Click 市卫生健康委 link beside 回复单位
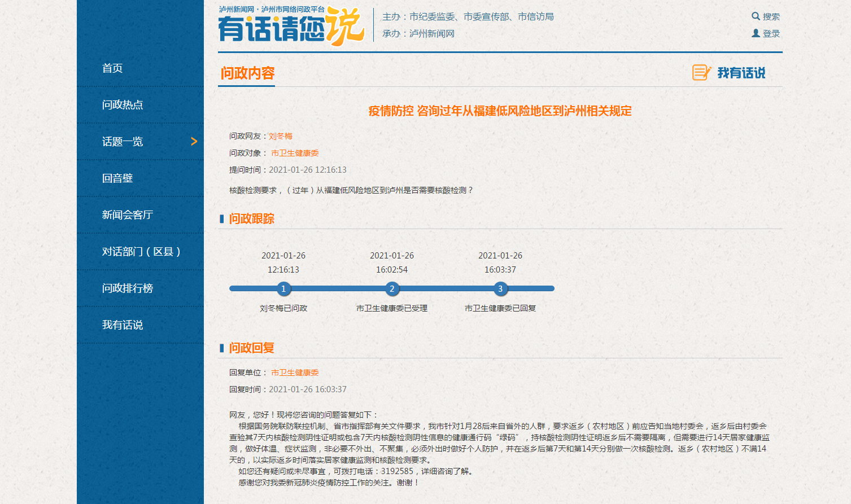The width and height of the screenshot is (851, 504). coord(295,372)
